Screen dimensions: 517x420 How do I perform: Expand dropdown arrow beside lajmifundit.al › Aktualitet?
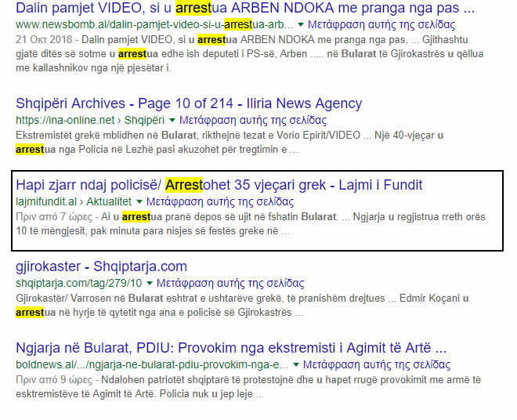[x=140, y=202]
